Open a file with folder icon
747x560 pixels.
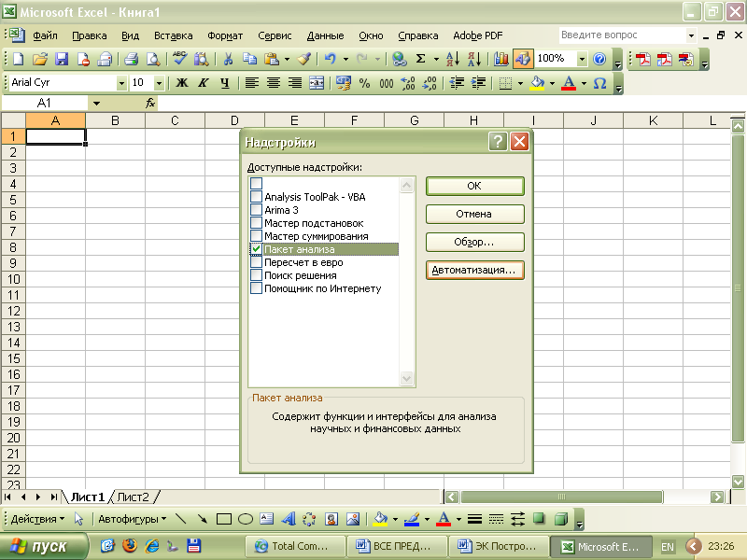40,59
